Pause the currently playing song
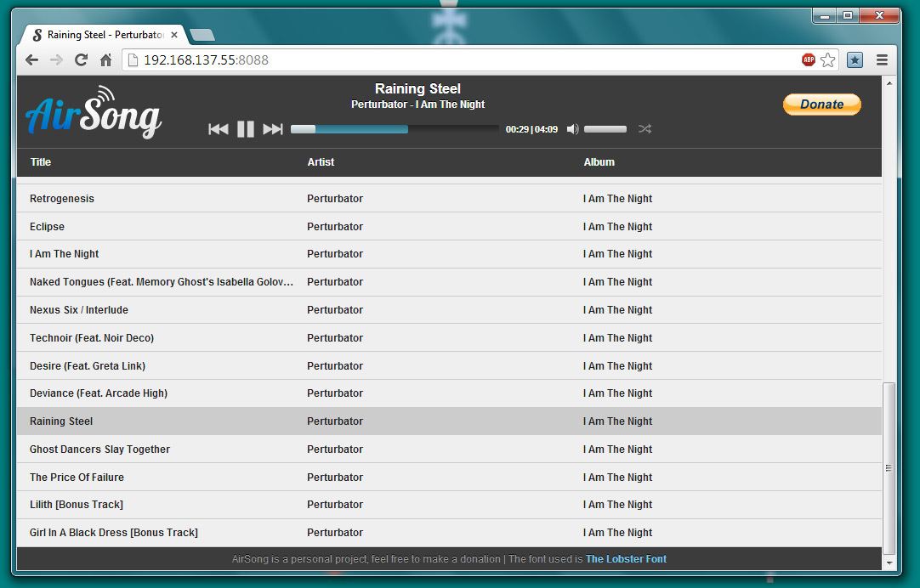The height and width of the screenshot is (588, 920). point(246,129)
